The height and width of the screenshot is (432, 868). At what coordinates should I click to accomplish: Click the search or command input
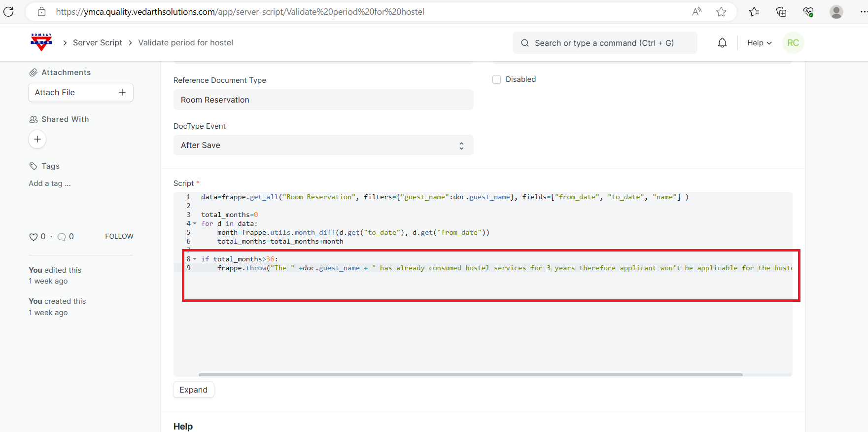click(605, 43)
